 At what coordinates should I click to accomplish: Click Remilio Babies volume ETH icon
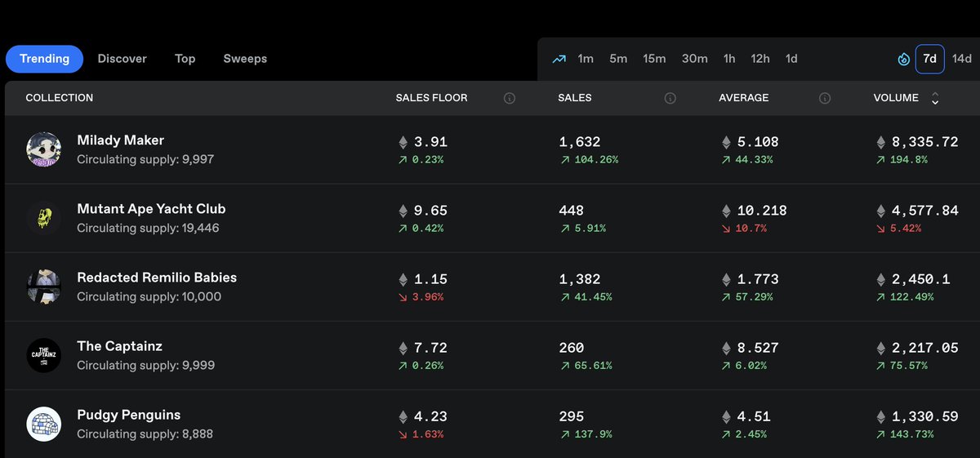880,279
